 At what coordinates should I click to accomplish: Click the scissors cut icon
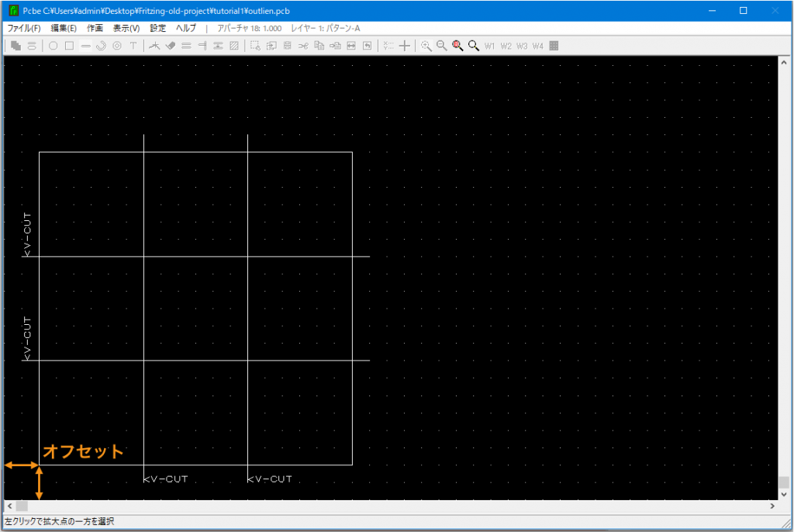coord(303,46)
